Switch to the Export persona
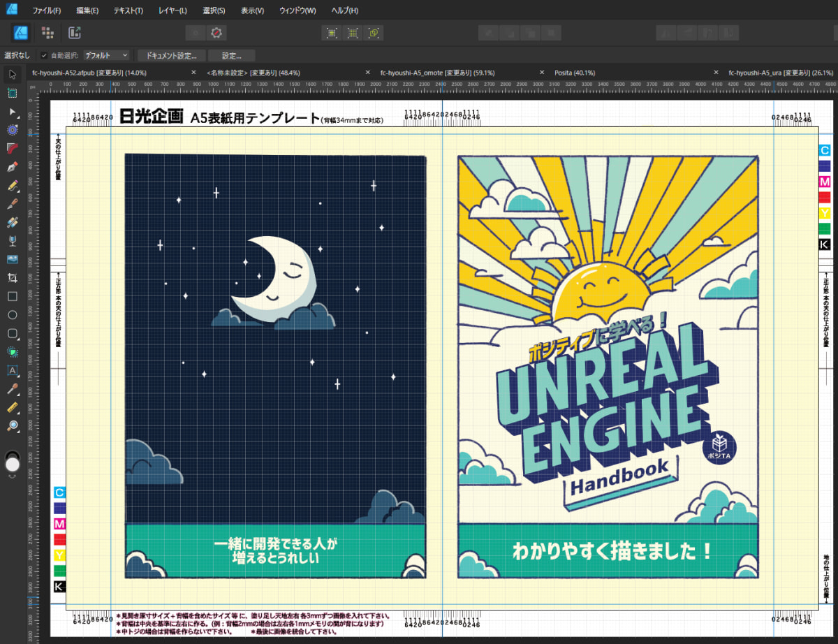The image size is (838, 644). tap(74, 32)
